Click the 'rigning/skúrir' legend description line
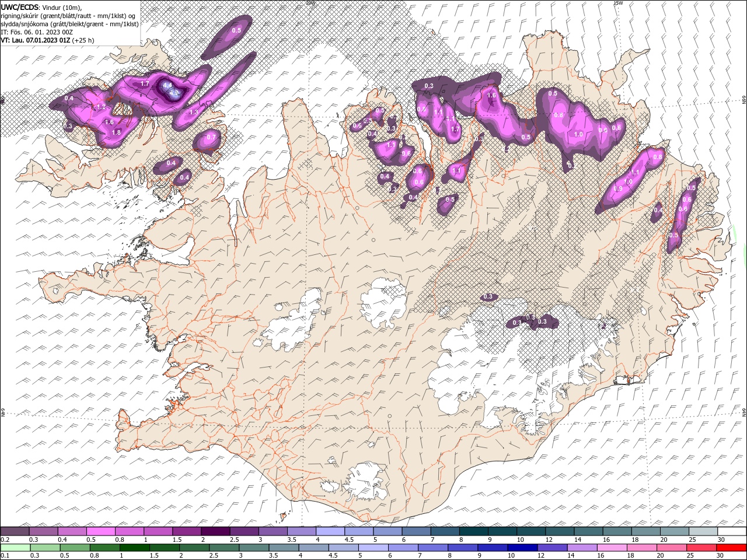The image size is (747, 560). (68, 15)
